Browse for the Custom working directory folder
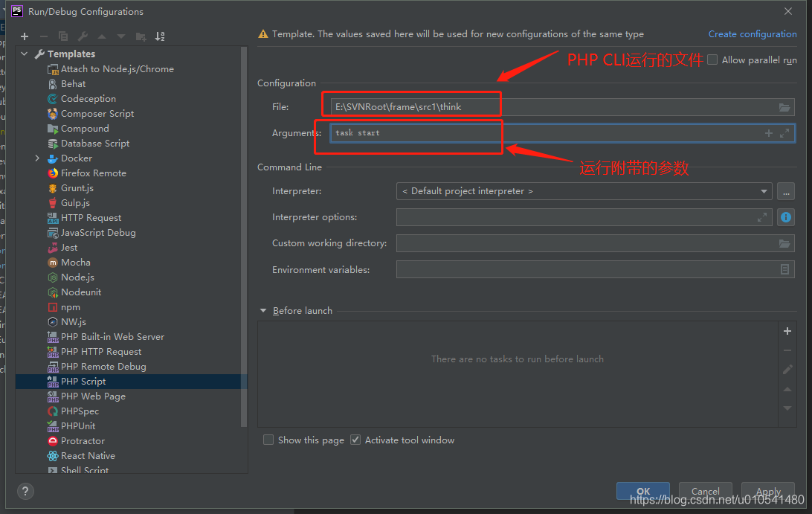Viewport: 812px width, 514px height. (784, 243)
